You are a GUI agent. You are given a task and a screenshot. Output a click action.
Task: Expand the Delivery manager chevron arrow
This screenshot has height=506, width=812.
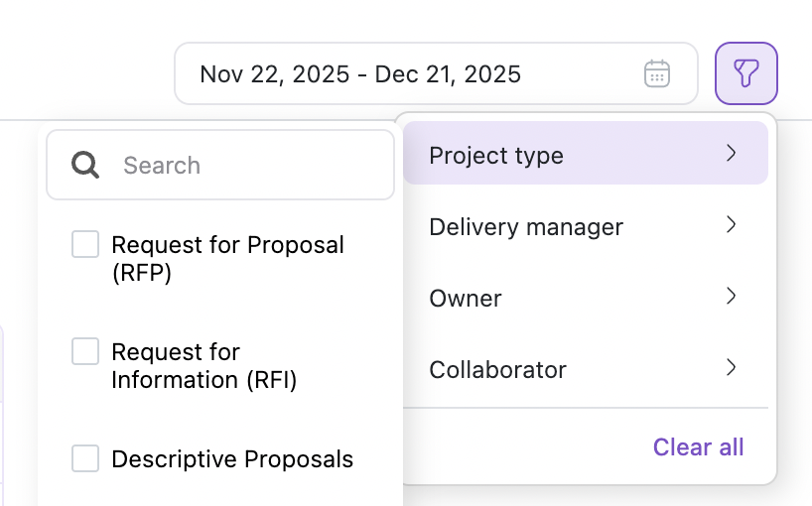tap(732, 224)
